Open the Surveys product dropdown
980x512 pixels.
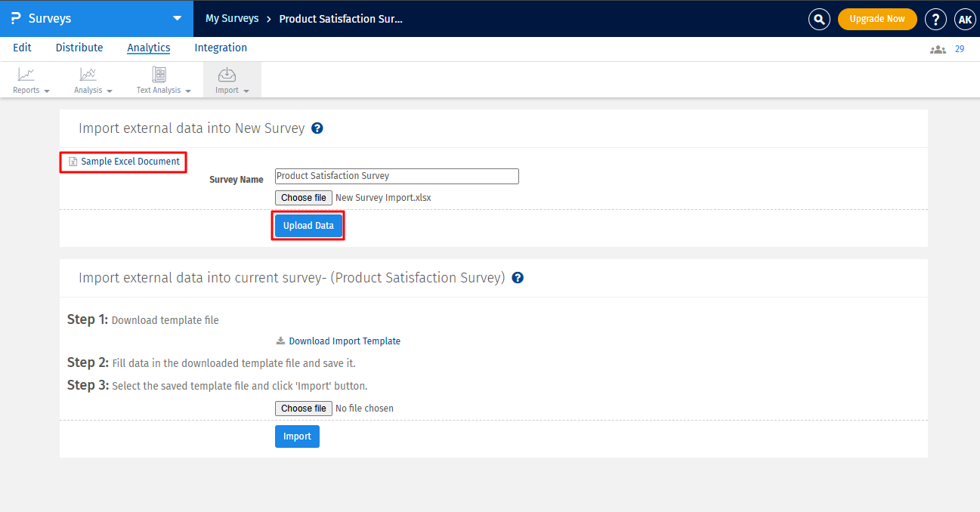point(177,18)
